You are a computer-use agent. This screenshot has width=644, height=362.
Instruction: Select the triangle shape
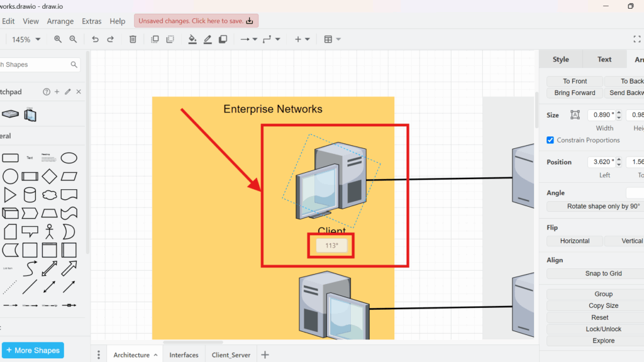10,195
